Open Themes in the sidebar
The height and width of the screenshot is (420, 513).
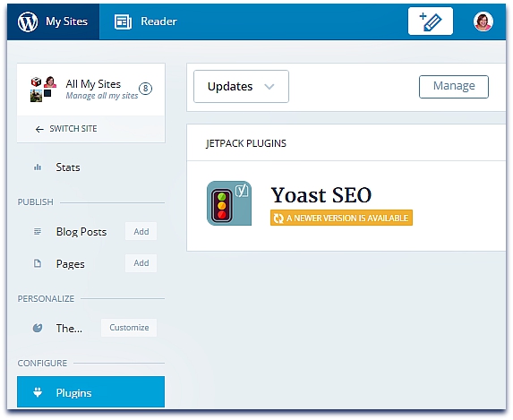[x=69, y=328]
